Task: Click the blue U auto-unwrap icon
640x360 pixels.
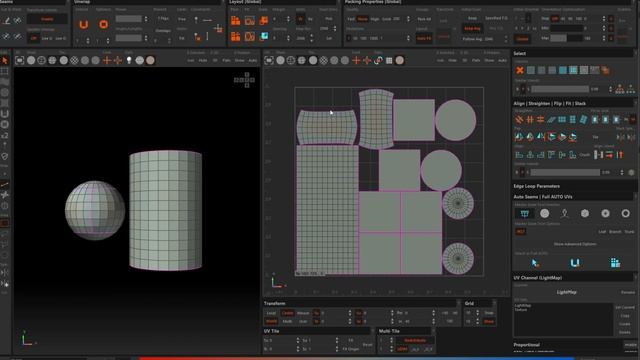Action: point(575,263)
